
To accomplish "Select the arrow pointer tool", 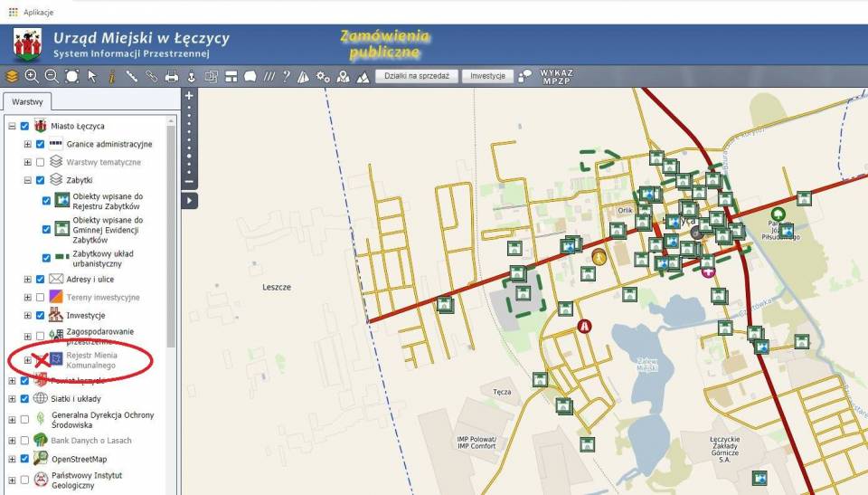I will click(x=91, y=76).
